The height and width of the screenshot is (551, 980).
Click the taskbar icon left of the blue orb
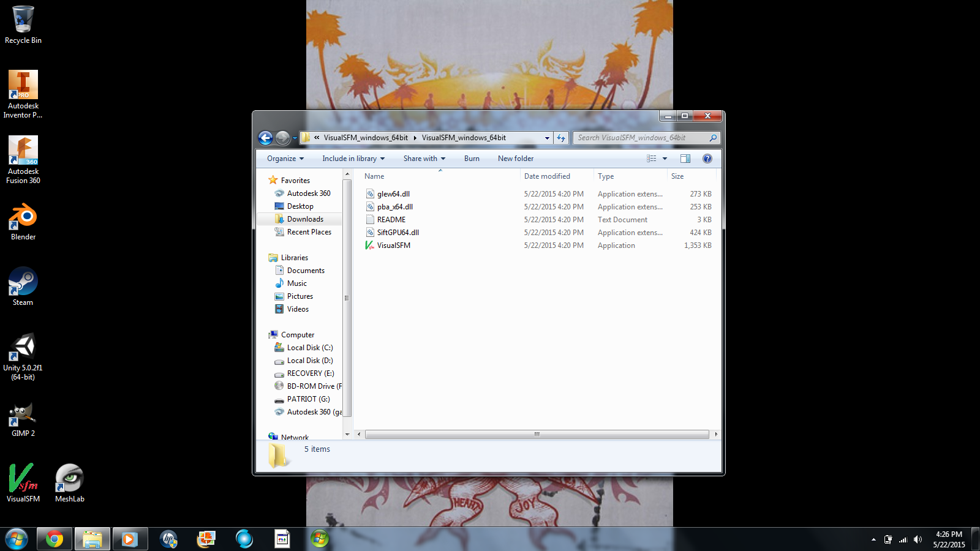click(x=206, y=539)
